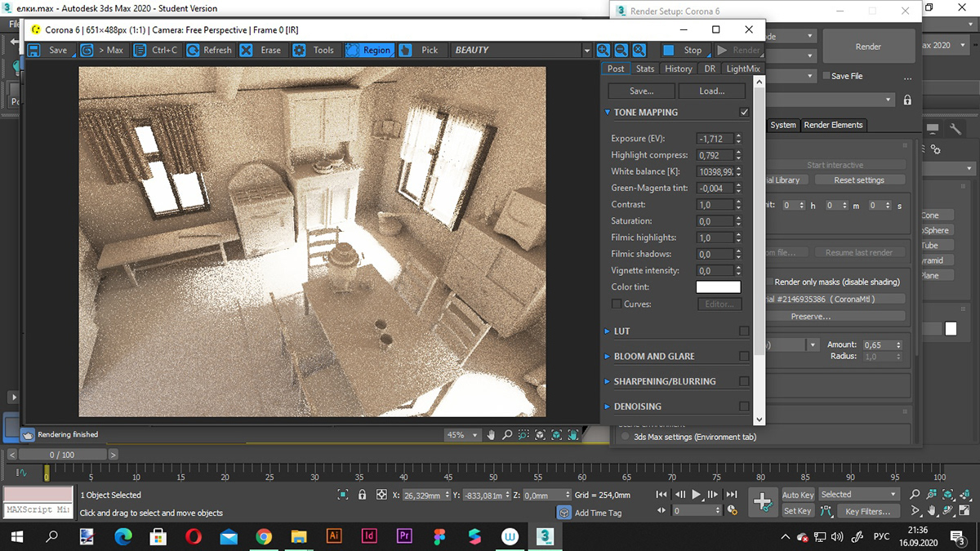Switch to the LightMix tab

[742, 69]
